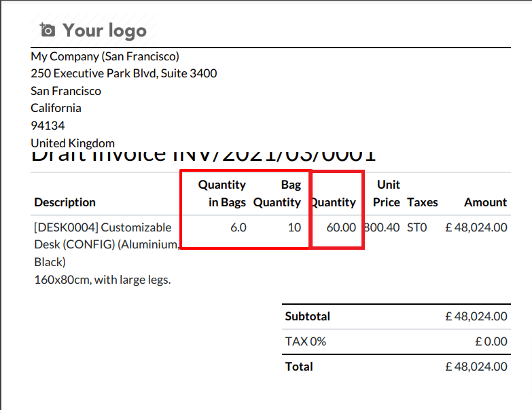
Task: Click the 160x80cm, with large legs text
Action: [103, 280]
